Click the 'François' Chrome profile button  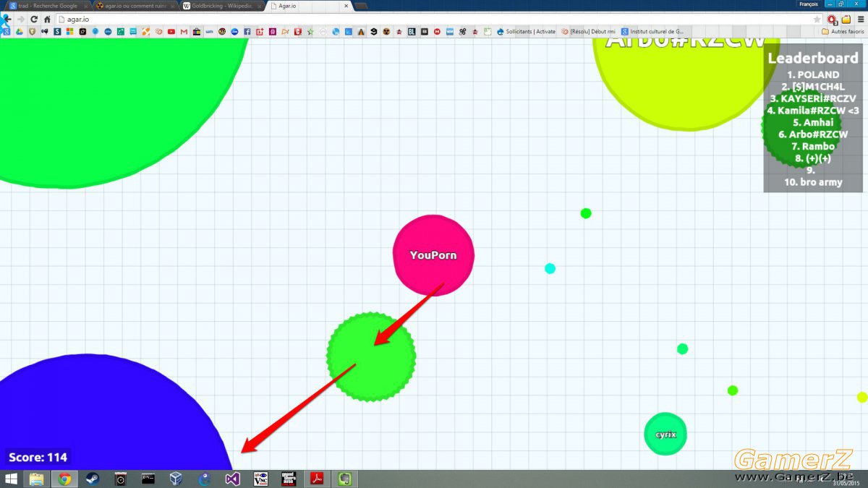click(809, 4)
